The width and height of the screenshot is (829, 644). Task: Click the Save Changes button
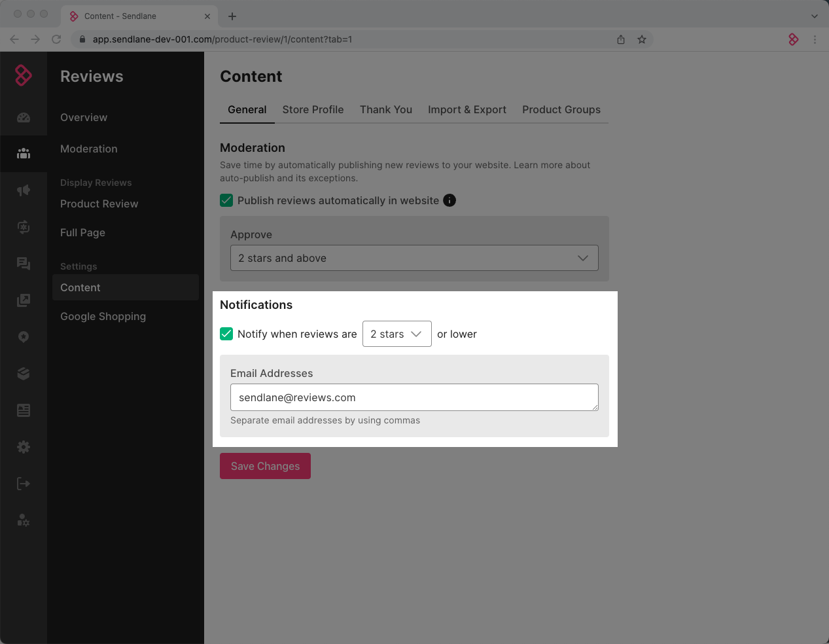(x=265, y=466)
